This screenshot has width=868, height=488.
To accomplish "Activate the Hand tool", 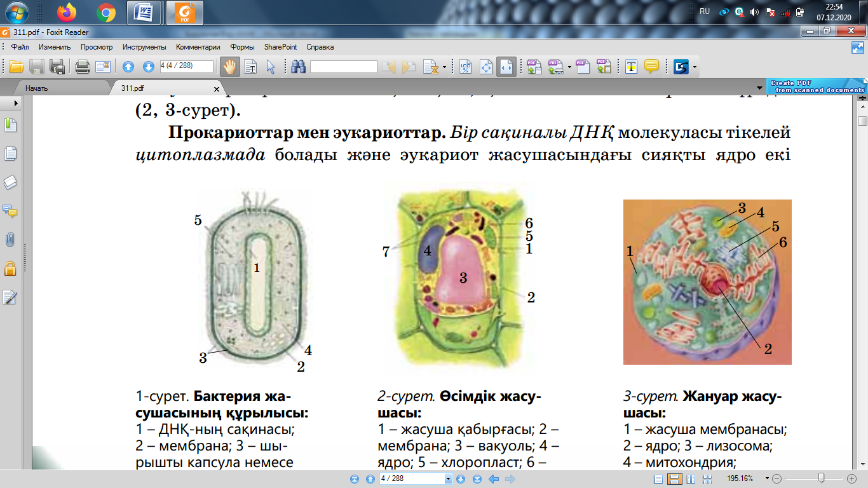I will [x=230, y=67].
